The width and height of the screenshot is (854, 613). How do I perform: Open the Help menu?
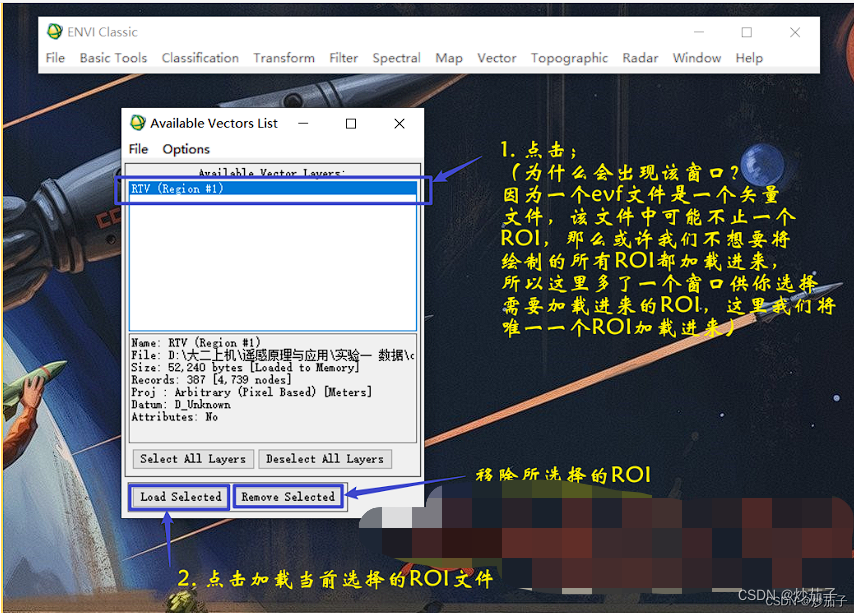pos(749,58)
